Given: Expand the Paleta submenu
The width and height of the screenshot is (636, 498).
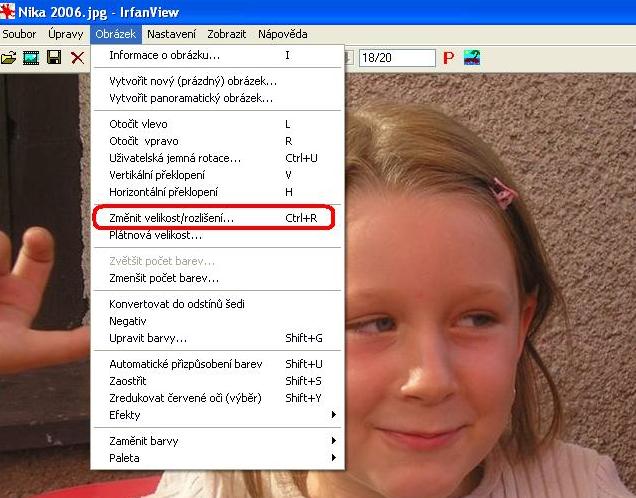Looking at the screenshot, I should [x=217, y=458].
